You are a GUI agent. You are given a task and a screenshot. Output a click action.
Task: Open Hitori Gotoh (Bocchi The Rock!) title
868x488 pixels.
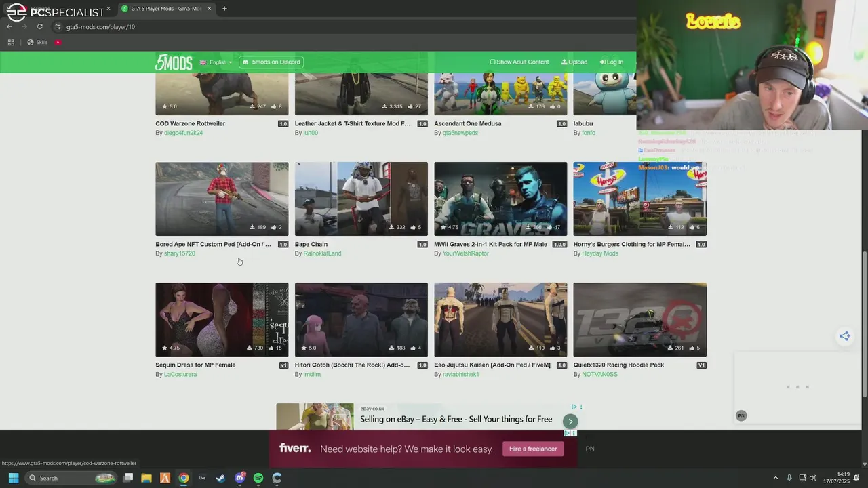tap(353, 365)
